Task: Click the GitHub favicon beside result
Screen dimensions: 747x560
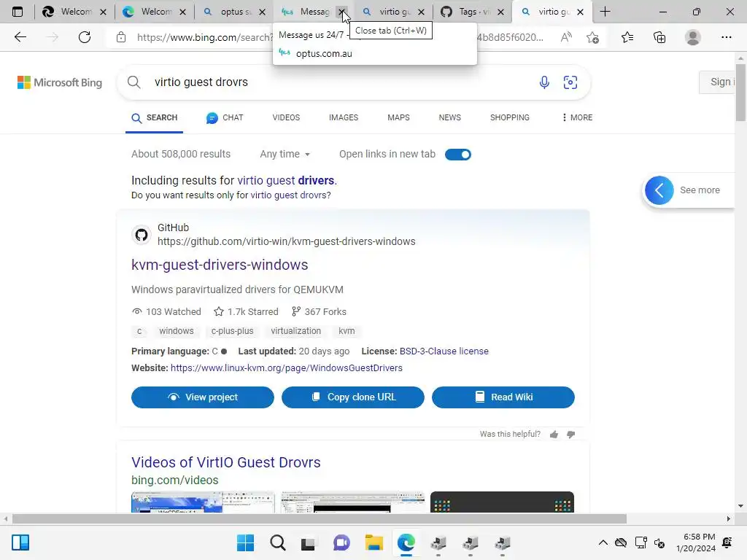Action: [x=142, y=235]
